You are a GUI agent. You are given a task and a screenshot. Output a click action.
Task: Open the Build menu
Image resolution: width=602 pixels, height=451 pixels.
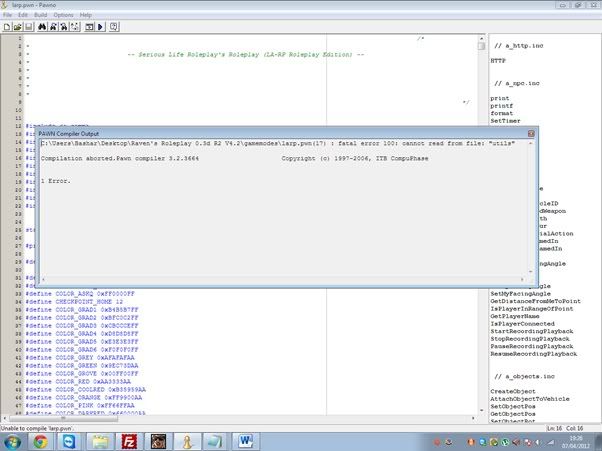point(40,15)
